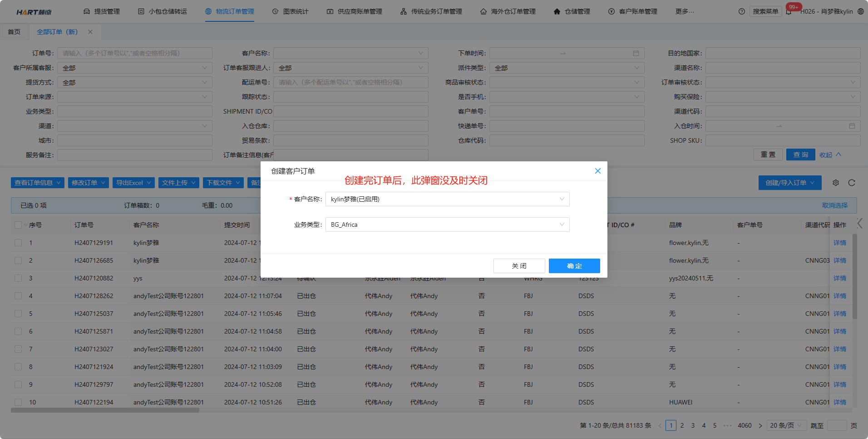Toggle the select-all header checkbox
Image resolution: width=868 pixels, height=439 pixels.
tap(18, 225)
